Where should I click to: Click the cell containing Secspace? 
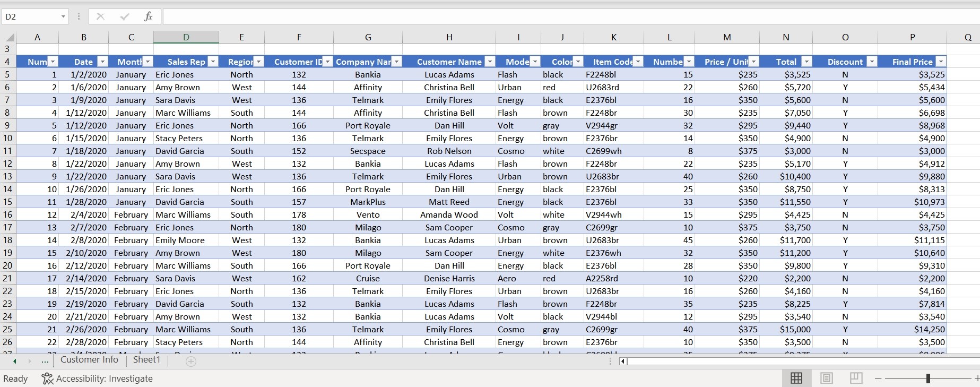point(368,151)
